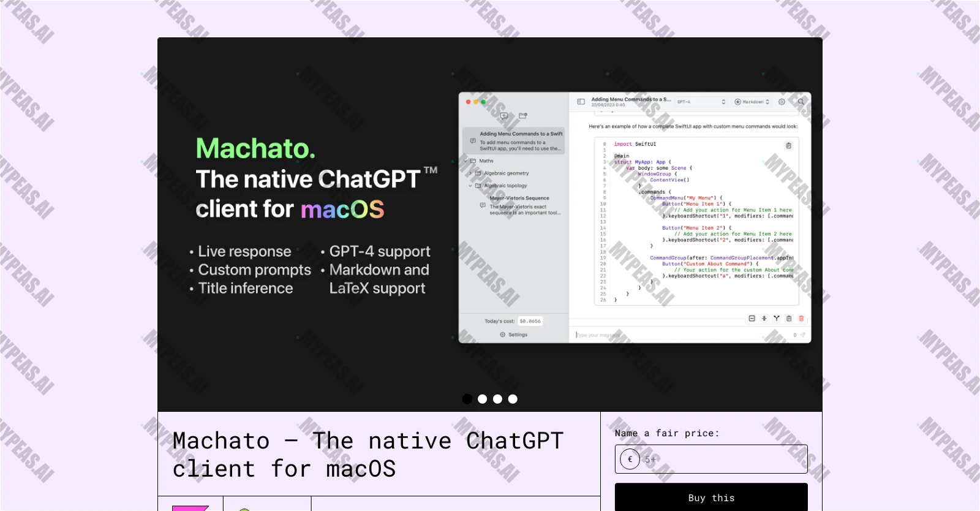Image resolution: width=980 pixels, height=511 pixels.
Task: Click the green Machato. headline text
Action: point(255,148)
